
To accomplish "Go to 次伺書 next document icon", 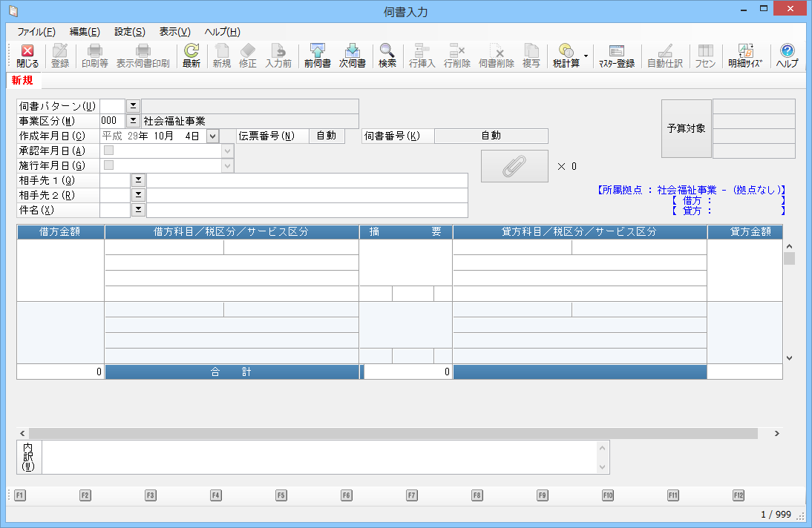I will coord(353,56).
